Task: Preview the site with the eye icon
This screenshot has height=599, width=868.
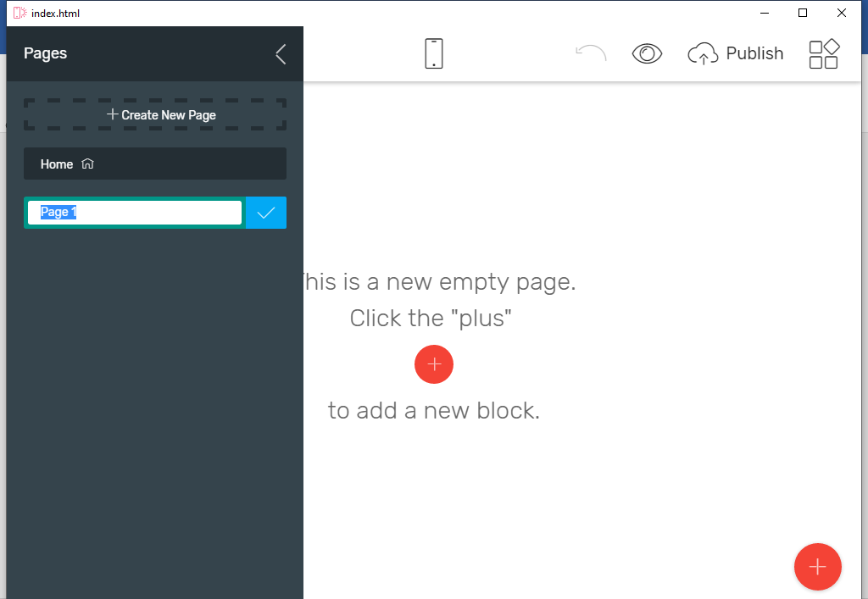Action: pos(647,53)
